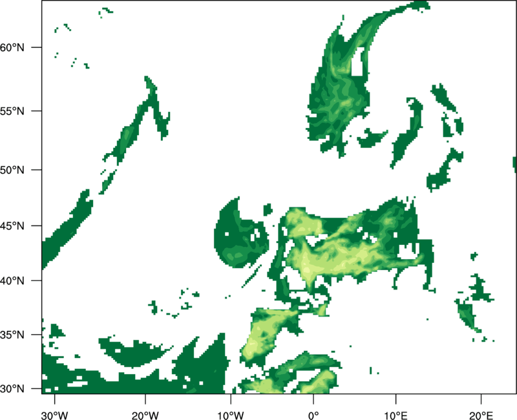
Task: Click the 55°N latitude label
Action: [12, 111]
